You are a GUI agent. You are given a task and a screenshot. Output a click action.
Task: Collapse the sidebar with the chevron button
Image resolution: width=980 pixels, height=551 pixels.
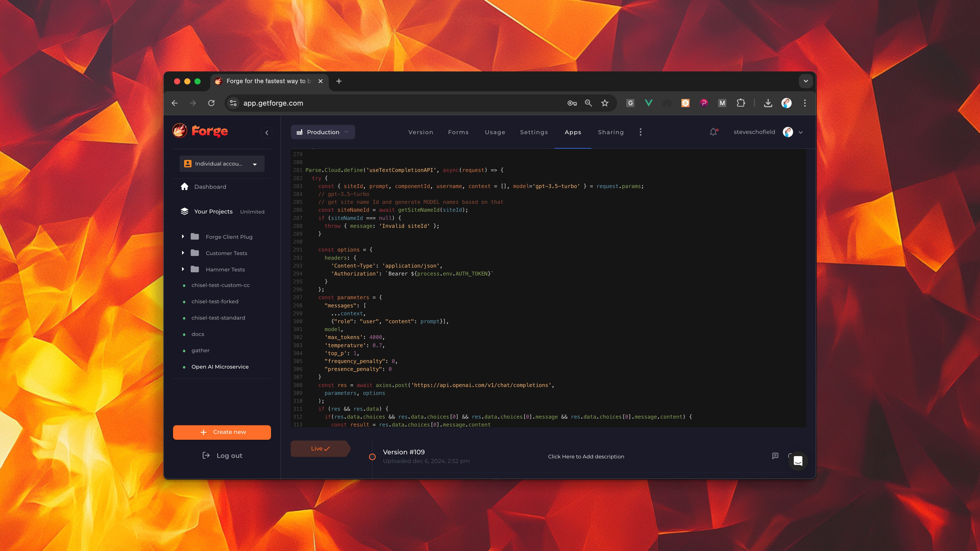click(267, 133)
